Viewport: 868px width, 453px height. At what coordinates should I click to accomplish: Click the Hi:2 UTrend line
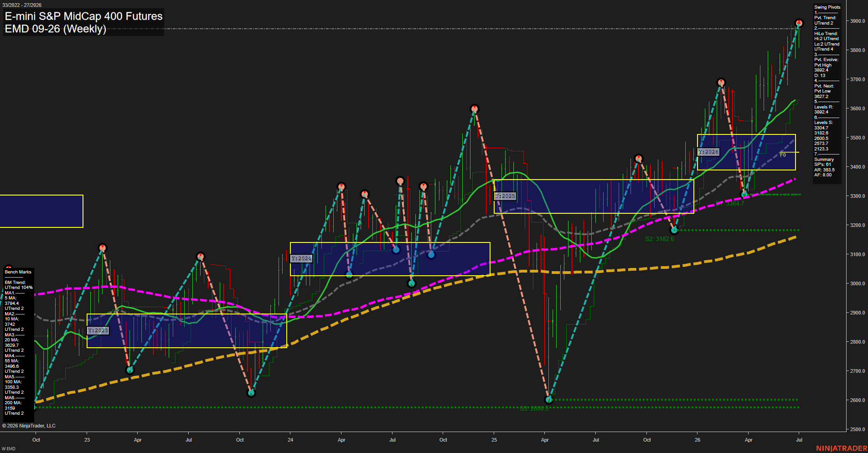(827, 39)
